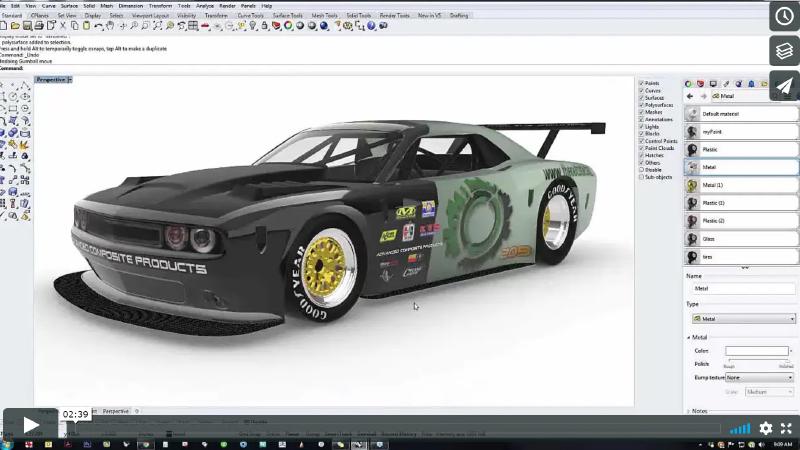Image resolution: width=800 pixels, height=450 pixels.
Task: Toggle the Curves selection filter checkbox
Action: click(641, 90)
